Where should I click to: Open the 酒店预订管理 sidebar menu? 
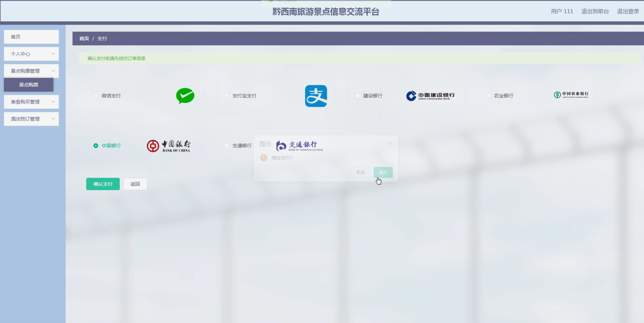(x=31, y=119)
